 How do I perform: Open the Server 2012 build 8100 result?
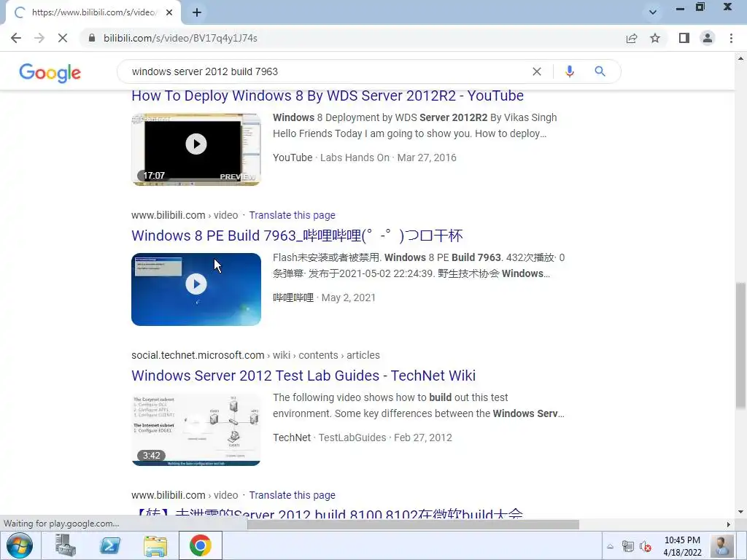tap(328, 514)
